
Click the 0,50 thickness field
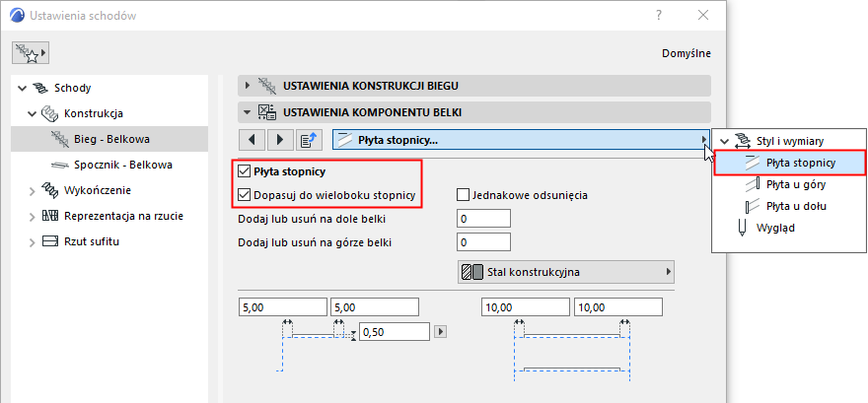[395, 332]
